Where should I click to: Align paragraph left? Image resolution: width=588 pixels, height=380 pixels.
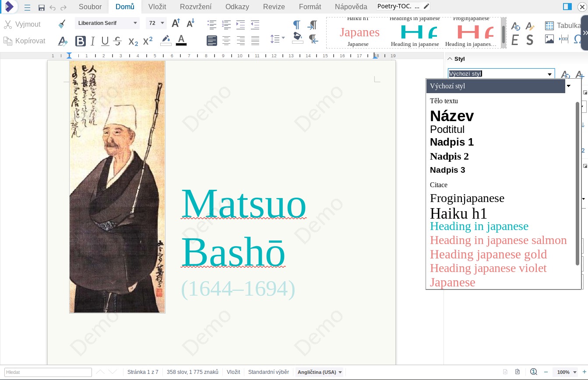212,41
